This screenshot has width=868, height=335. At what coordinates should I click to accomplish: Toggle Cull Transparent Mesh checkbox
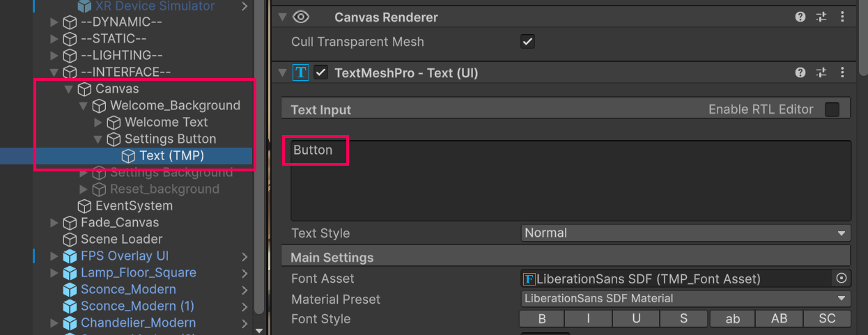[527, 42]
